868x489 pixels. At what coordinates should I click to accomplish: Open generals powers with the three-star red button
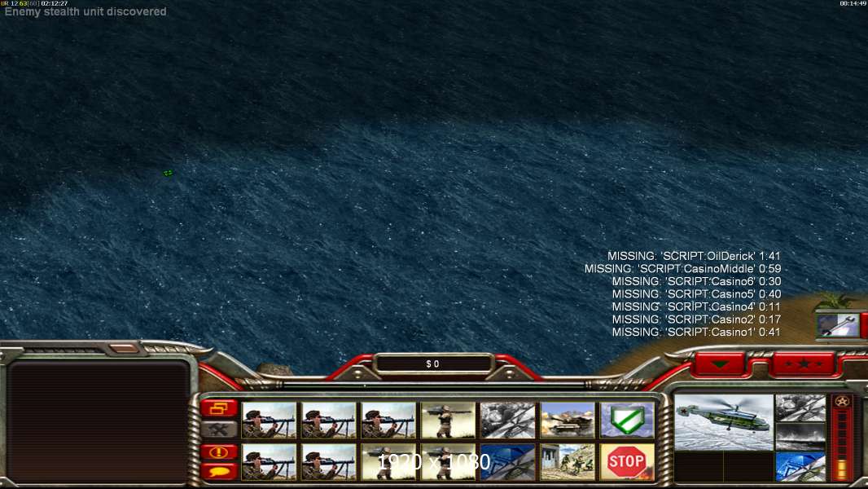pos(803,363)
